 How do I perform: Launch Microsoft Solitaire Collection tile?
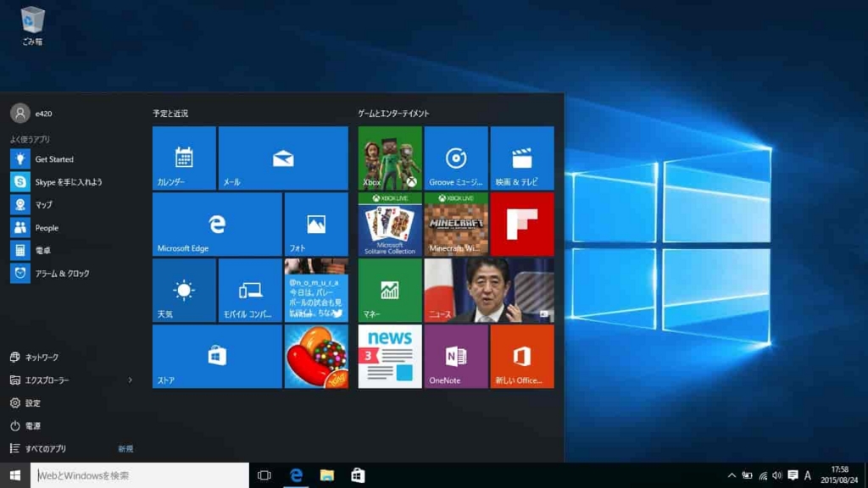tap(390, 224)
